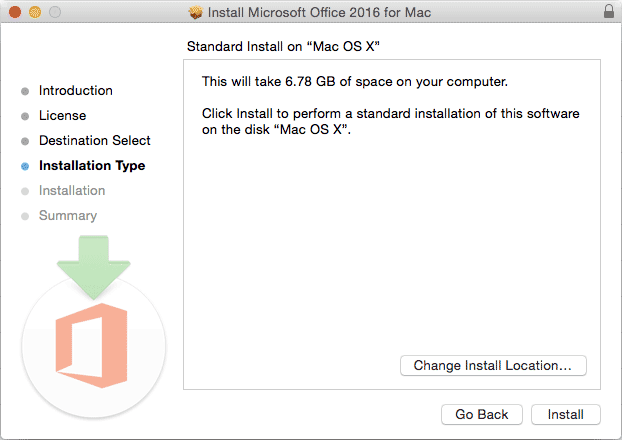The image size is (622, 440).
Task: Click the package icon beside window title
Action: pyautogui.click(x=196, y=13)
